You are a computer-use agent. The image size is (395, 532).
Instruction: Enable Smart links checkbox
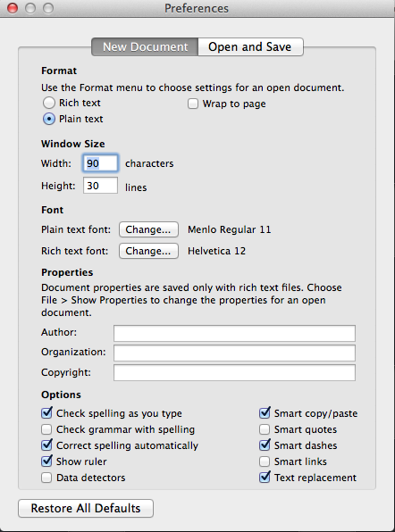265,461
